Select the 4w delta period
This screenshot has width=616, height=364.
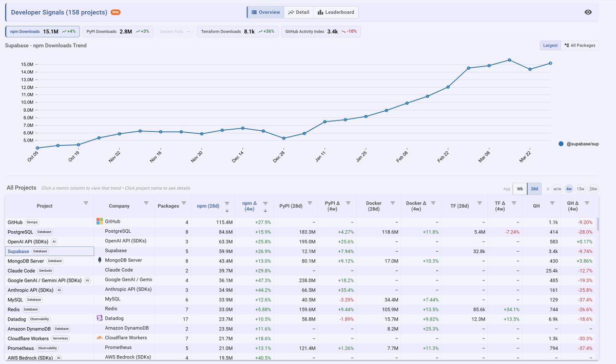(569, 189)
